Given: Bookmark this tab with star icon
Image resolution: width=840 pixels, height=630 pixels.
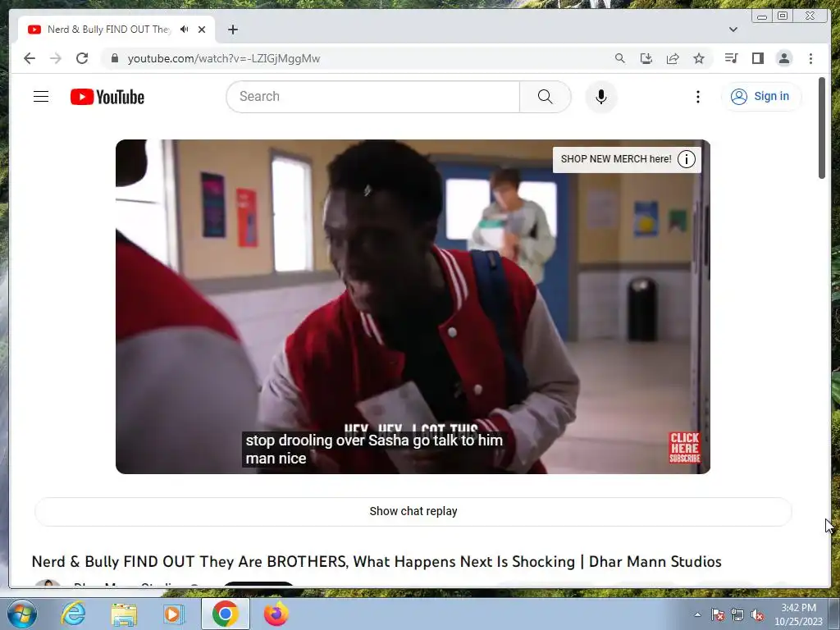Looking at the screenshot, I should tap(699, 58).
